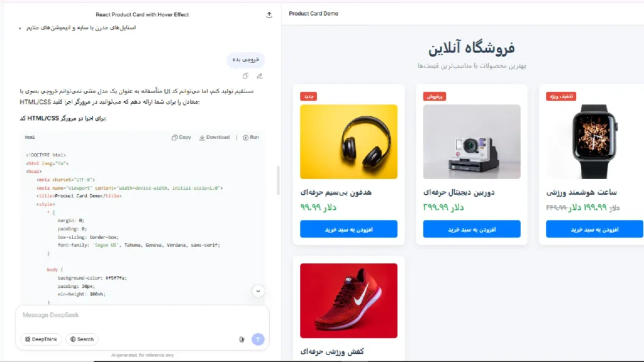
Task: Click React Product Card with Hover Effect title
Action: point(142,15)
